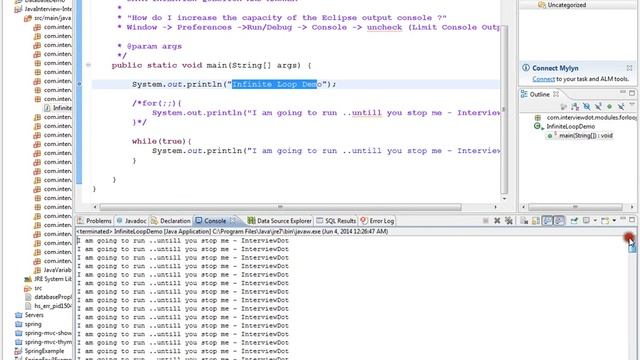Select the src/main/java source folder
This screenshot has width=640, height=360.
point(48,18)
